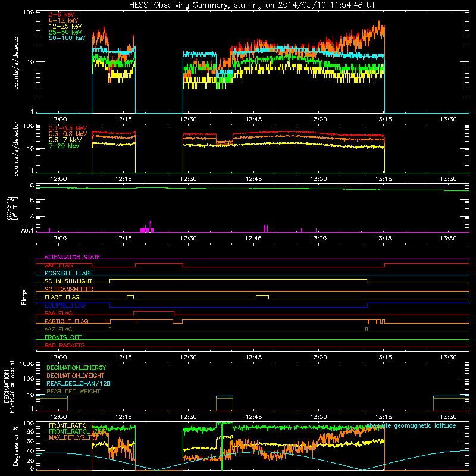
Task: Select the 6-12 keV legend label
Action: point(64,20)
